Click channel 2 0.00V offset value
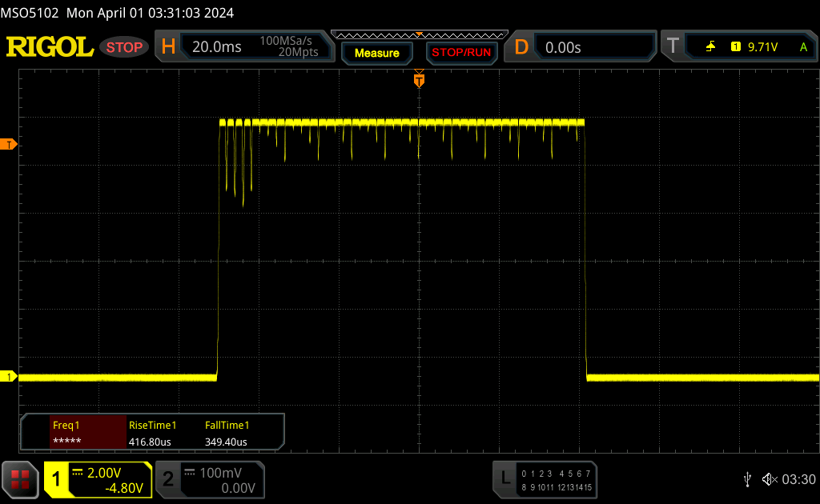 238,488
